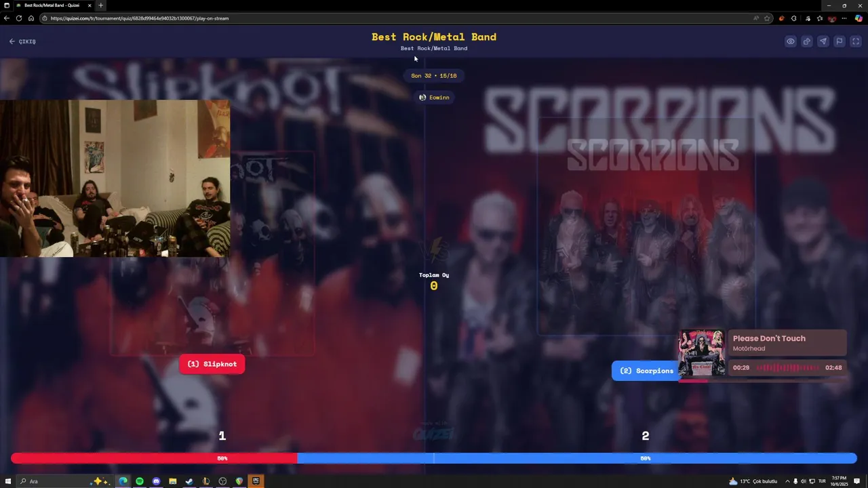Close the Best Rock/Metal Band tab
Image resolution: width=868 pixels, height=488 pixels.
[x=90, y=5]
